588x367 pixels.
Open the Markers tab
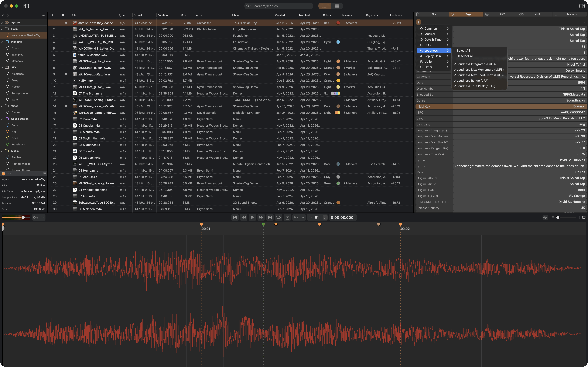tap(571, 14)
